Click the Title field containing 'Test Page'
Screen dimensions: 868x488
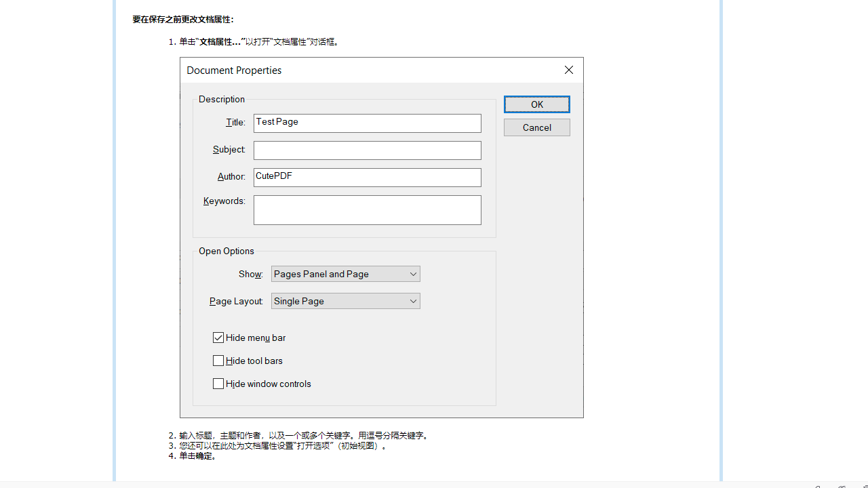(367, 123)
